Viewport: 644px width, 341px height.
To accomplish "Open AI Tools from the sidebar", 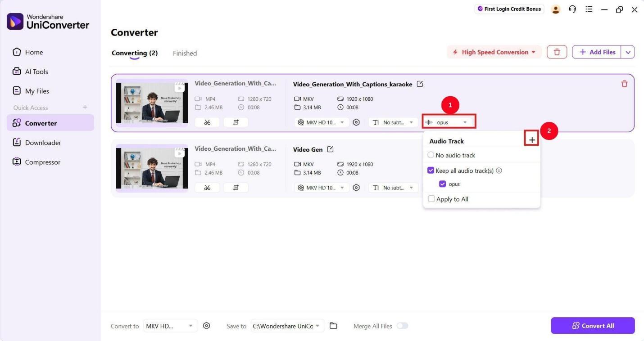I will [36, 71].
